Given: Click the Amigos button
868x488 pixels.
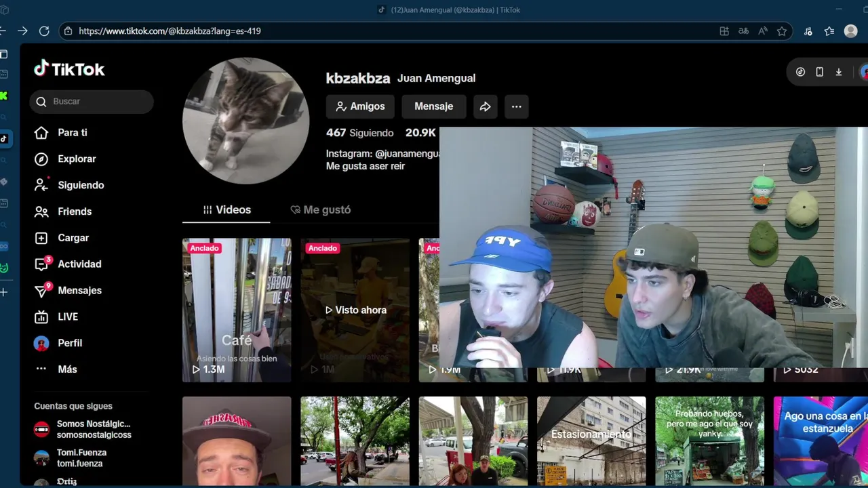Looking at the screenshot, I should click(x=360, y=106).
